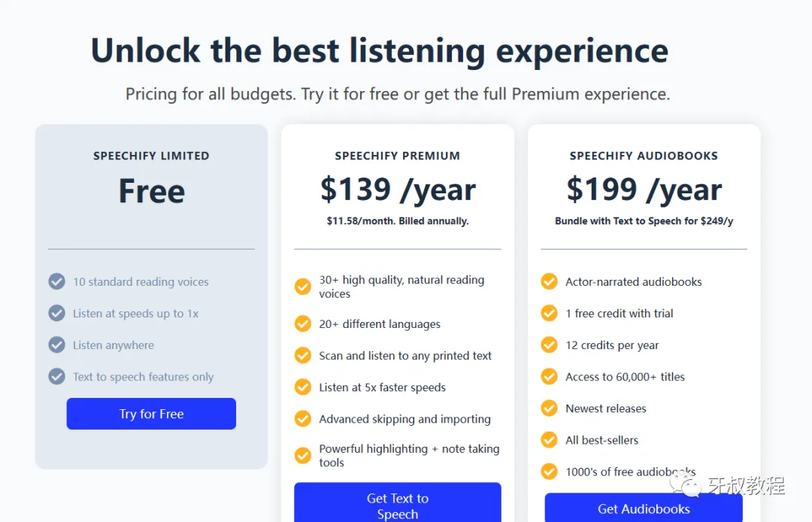Click checkmark next to "Text to speech features only"
Image resolution: width=812 pixels, height=522 pixels.
(x=56, y=376)
